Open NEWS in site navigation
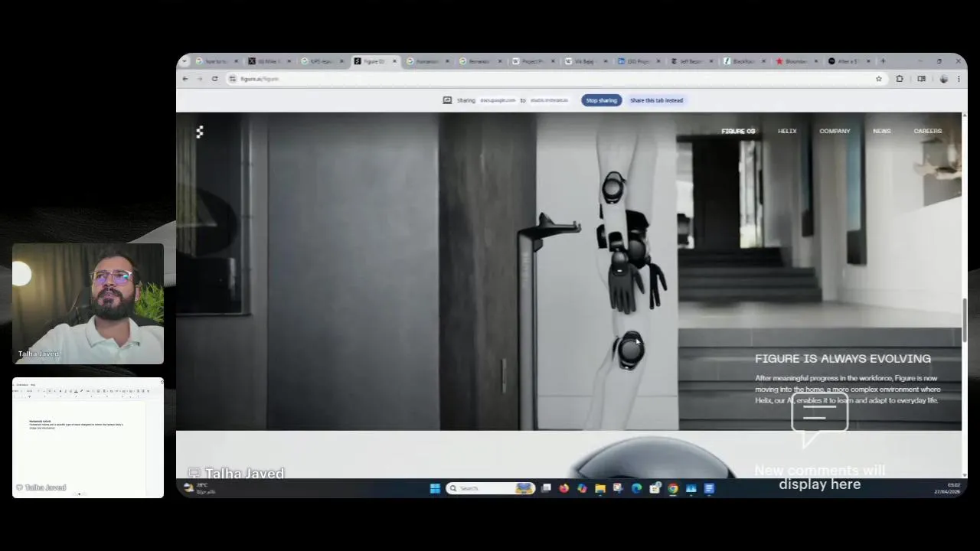980x551 pixels. 881,131
